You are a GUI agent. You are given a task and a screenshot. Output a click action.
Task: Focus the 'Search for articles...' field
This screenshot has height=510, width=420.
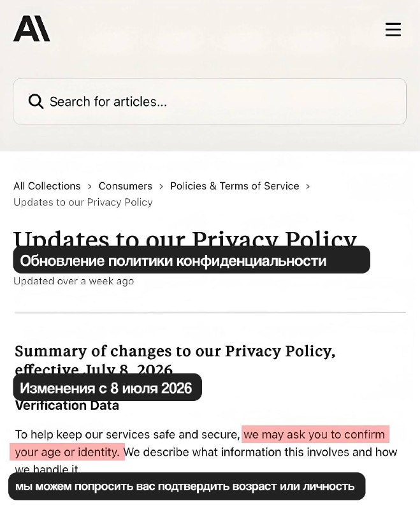pos(210,101)
